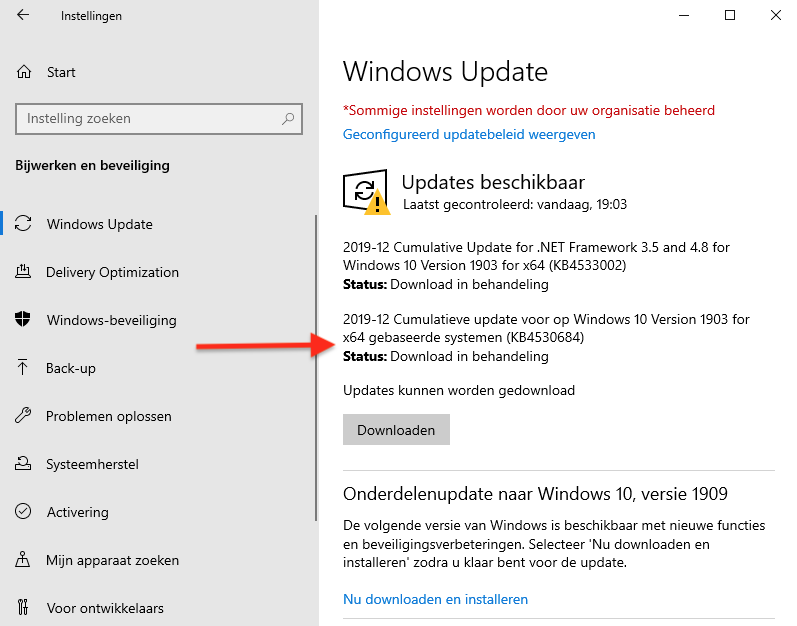Click the search magnifier icon
This screenshot has width=797, height=626.
coord(288,118)
